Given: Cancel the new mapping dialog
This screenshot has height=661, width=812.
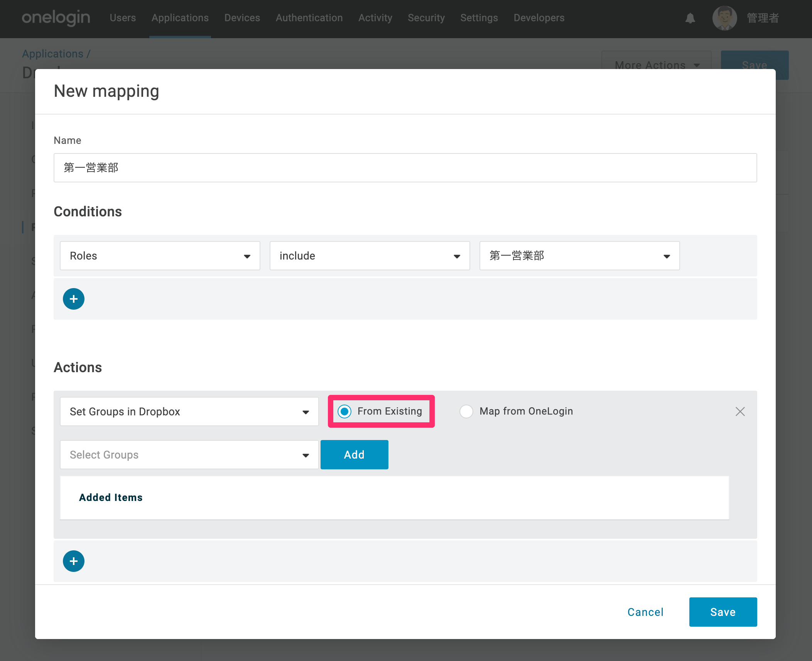Looking at the screenshot, I should click(x=646, y=612).
